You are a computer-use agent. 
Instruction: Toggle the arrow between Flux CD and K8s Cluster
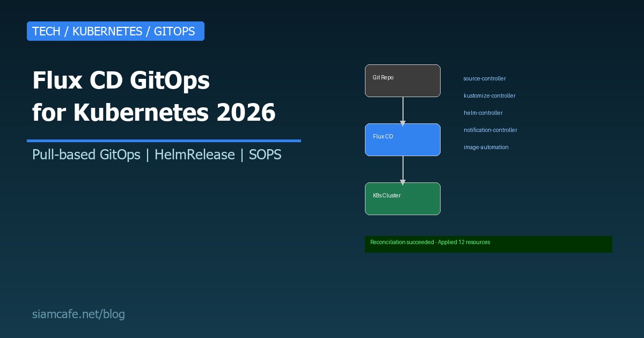pos(402,170)
